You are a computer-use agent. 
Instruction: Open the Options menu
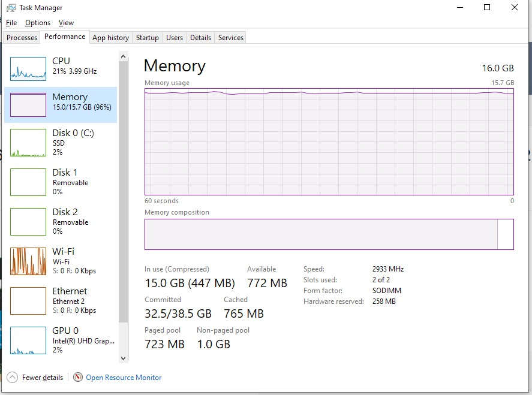click(x=38, y=23)
